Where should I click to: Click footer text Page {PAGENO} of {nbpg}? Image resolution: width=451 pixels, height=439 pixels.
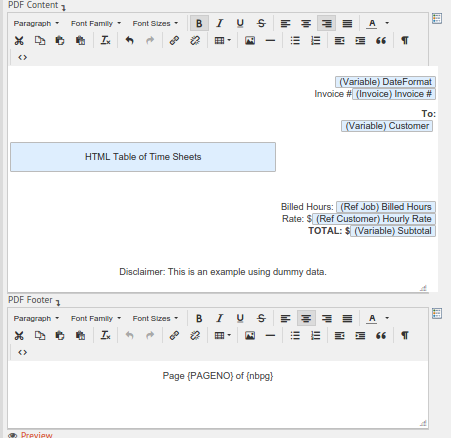click(x=218, y=376)
